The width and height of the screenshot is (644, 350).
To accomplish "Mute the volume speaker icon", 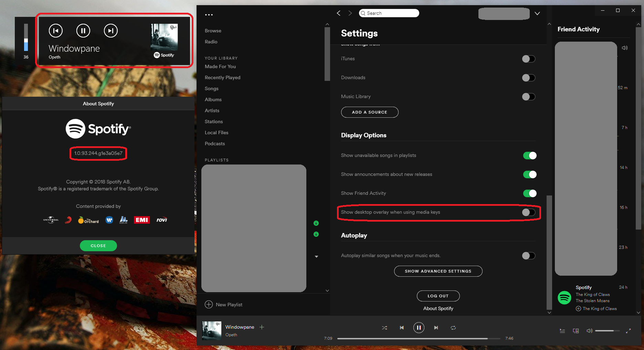I will pos(589,331).
